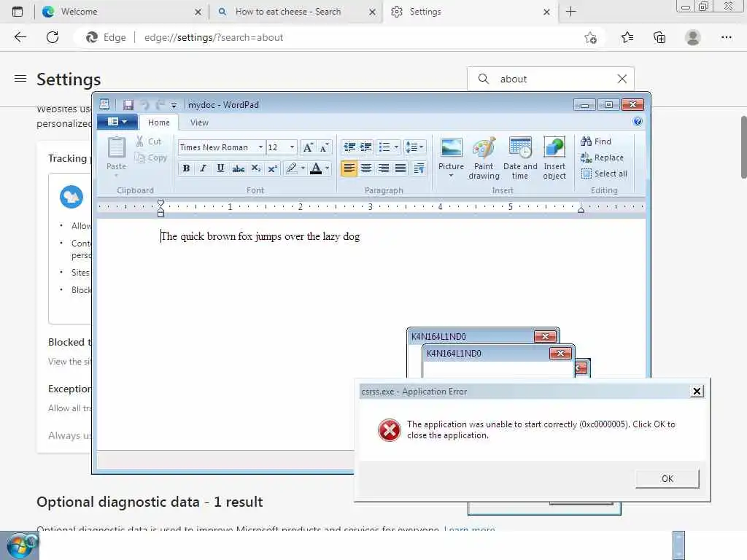Click the Edge back arrow
The height and width of the screenshot is (560, 747).
pos(20,37)
